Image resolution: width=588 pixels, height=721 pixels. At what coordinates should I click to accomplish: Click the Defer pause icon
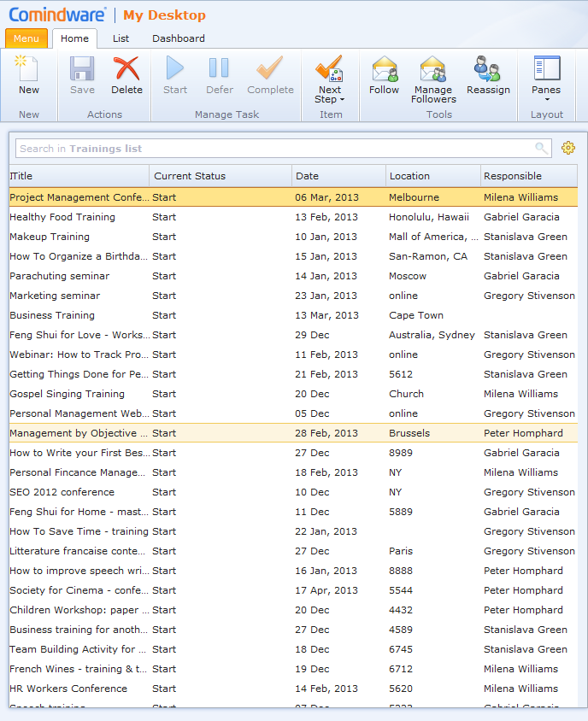pyautogui.click(x=219, y=68)
